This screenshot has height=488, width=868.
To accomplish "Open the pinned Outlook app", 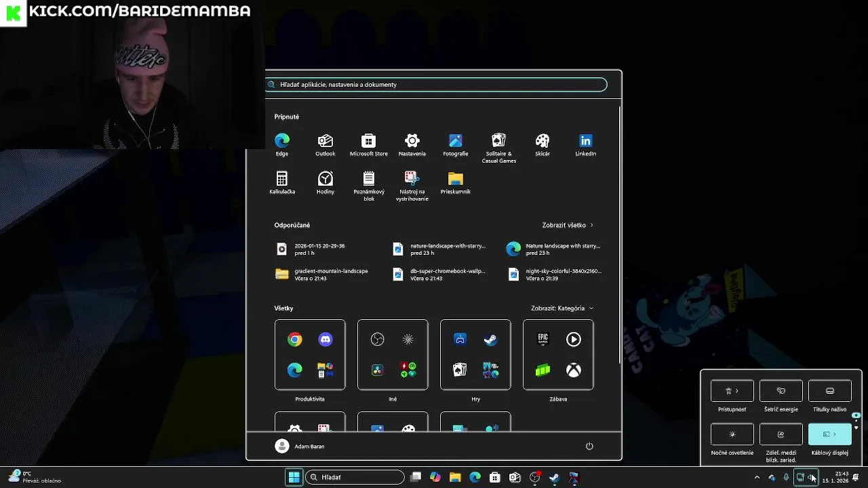I will tap(325, 144).
